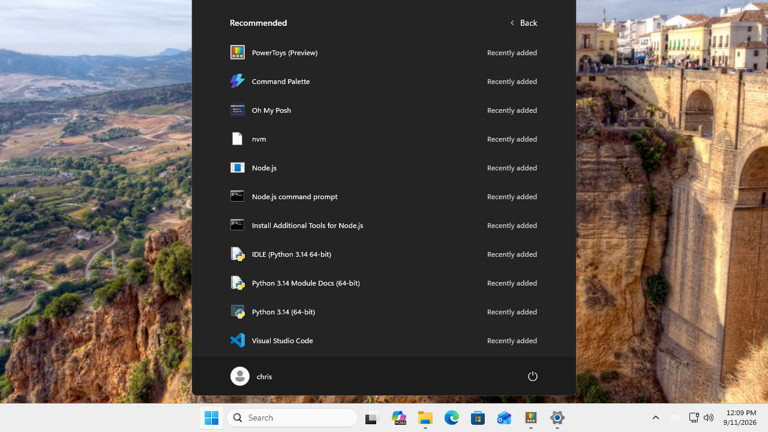Open Copilot from the taskbar
The width and height of the screenshot is (768, 432).
(x=399, y=418)
